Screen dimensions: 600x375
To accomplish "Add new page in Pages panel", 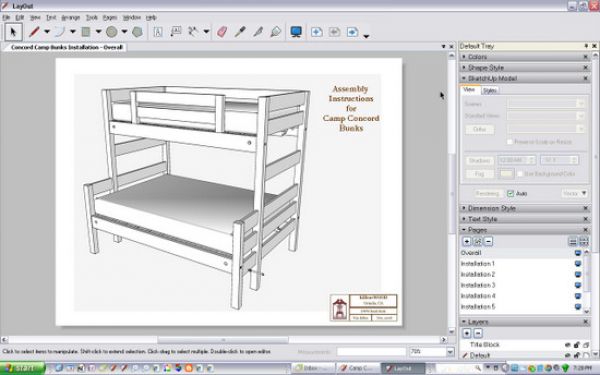I will pos(466,241).
